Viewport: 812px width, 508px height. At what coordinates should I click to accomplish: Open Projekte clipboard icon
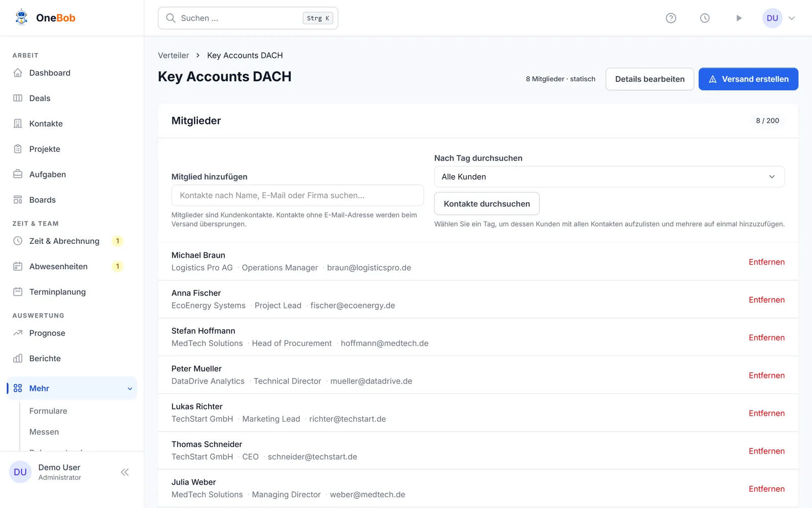[18, 149]
